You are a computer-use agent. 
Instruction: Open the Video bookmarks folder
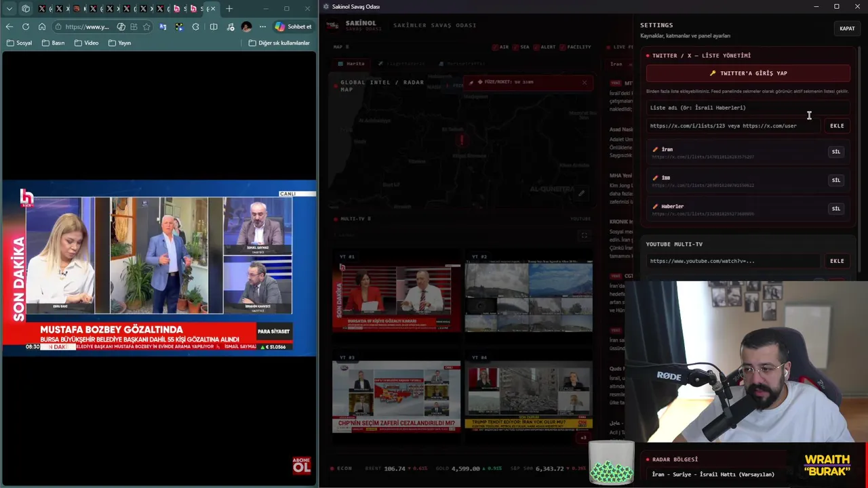click(87, 43)
